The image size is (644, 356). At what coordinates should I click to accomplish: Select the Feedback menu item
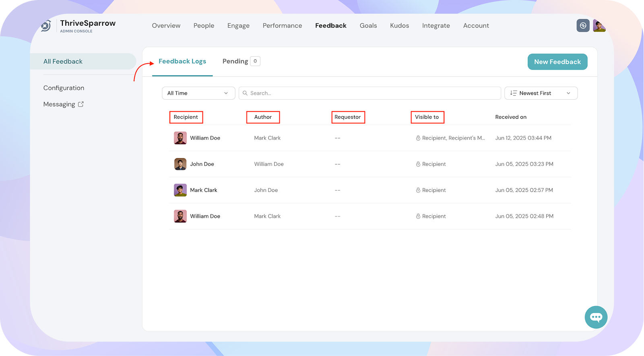331,26
